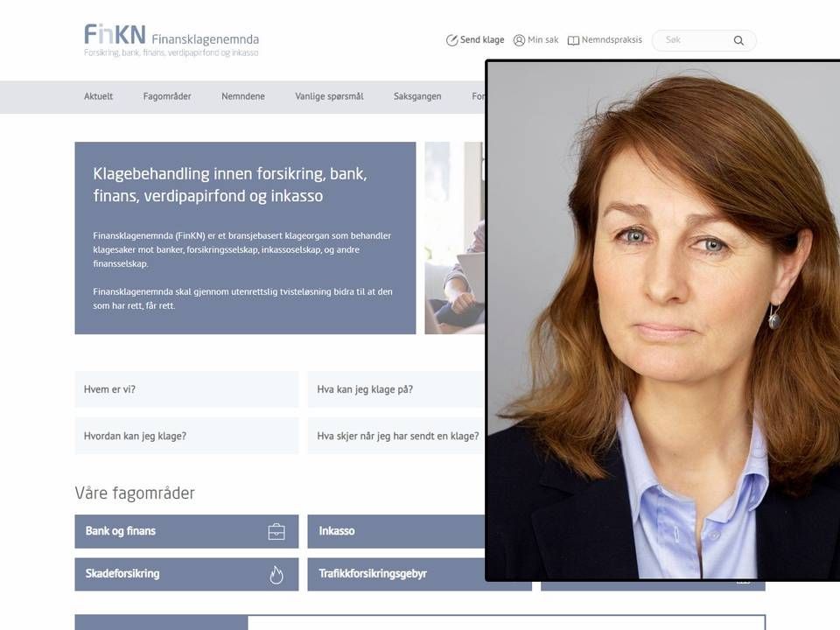The image size is (840, 630).
Task: Click the search magnifier icon
Action: tap(738, 41)
